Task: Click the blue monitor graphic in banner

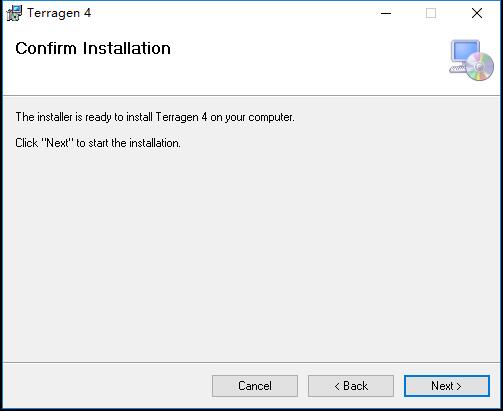Action: pyautogui.click(x=465, y=52)
